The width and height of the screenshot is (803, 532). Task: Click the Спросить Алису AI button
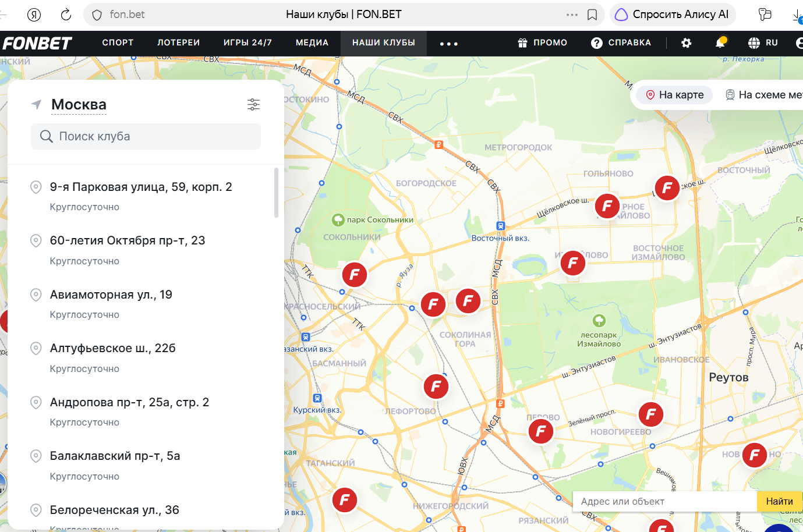(673, 15)
